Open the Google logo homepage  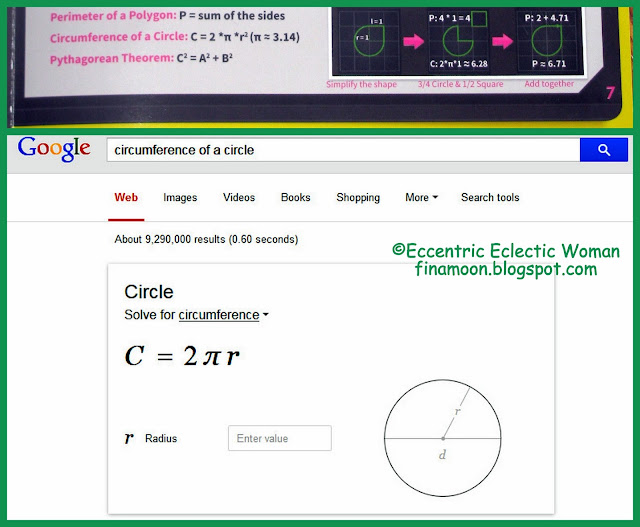[x=54, y=148]
